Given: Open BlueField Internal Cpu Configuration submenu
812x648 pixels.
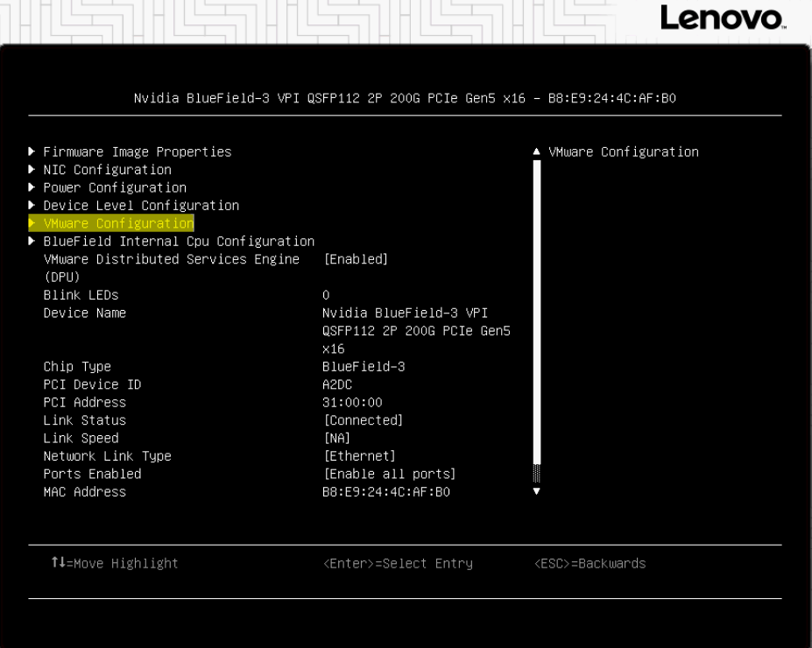Looking at the screenshot, I should coord(179,241).
